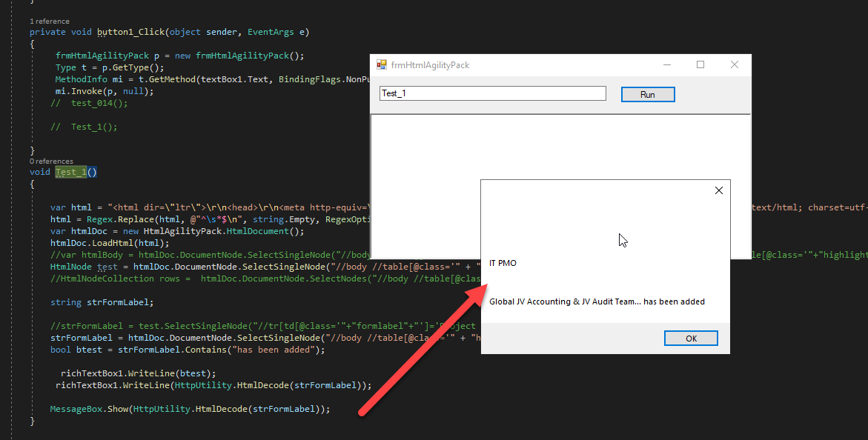This screenshot has width=868, height=440.
Task: Click the "// test_014();" comment line
Action: 89,103
